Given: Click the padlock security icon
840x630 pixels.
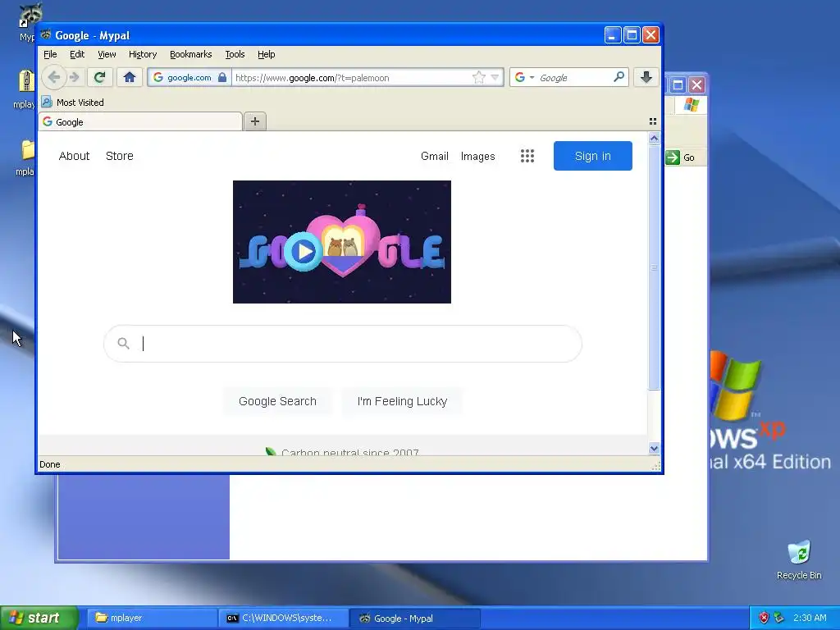Looking at the screenshot, I should click(222, 77).
